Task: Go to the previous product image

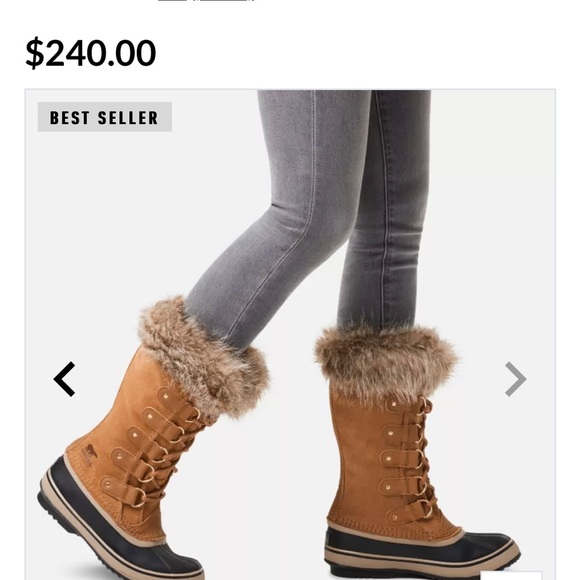Action: tap(65, 379)
